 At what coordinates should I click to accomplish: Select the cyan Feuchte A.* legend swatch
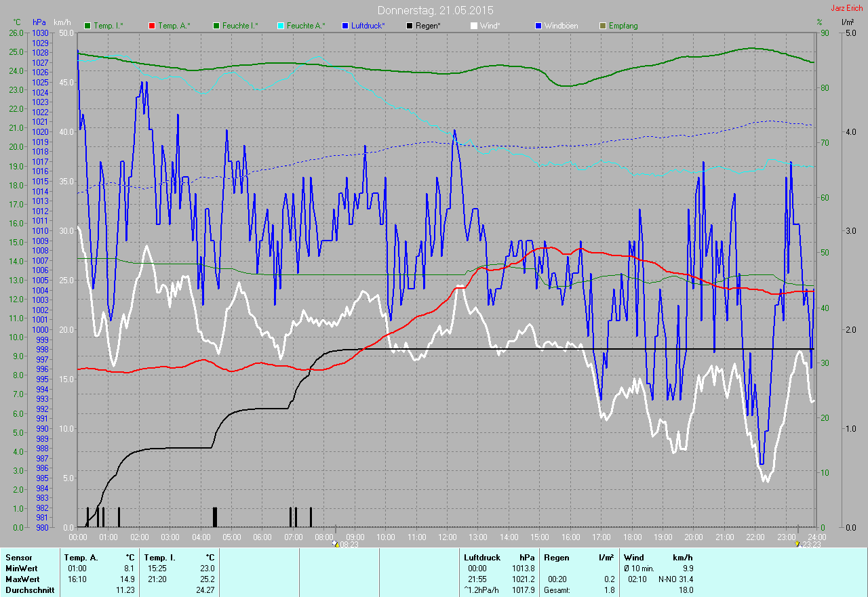point(281,26)
